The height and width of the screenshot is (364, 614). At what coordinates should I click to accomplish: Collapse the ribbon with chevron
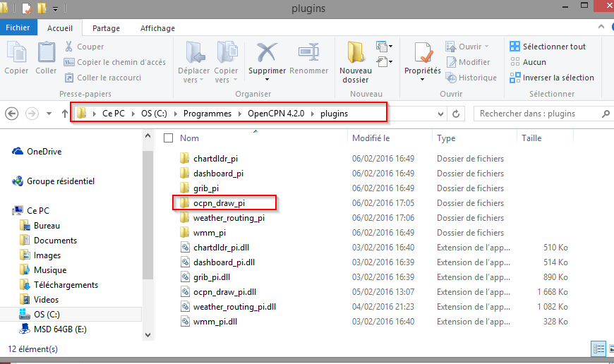(601, 27)
